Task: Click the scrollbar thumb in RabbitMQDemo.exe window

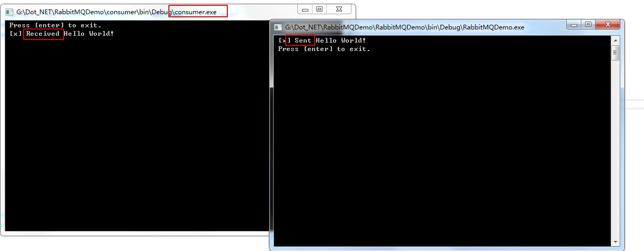Action: pyautogui.click(x=616, y=53)
